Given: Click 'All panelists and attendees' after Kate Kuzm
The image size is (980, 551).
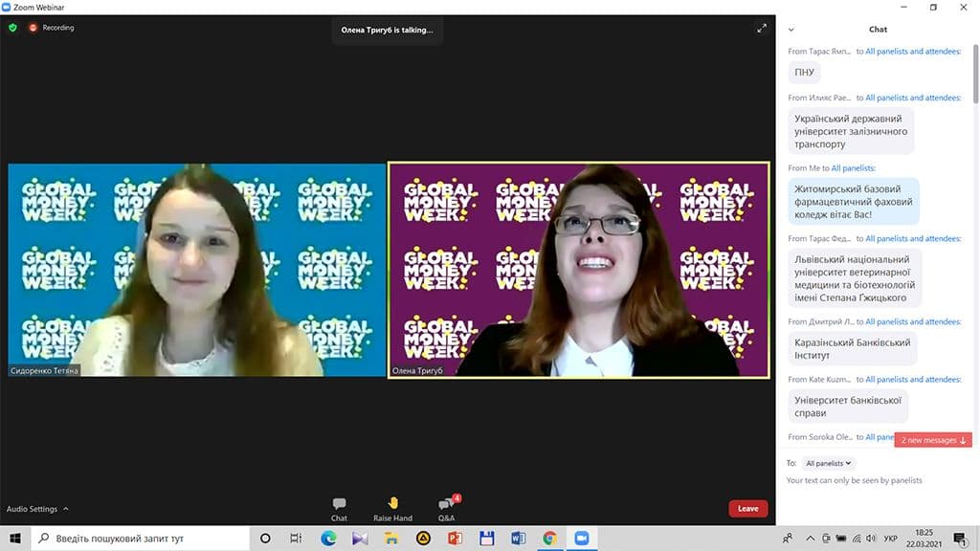Looking at the screenshot, I should (913, 379).
